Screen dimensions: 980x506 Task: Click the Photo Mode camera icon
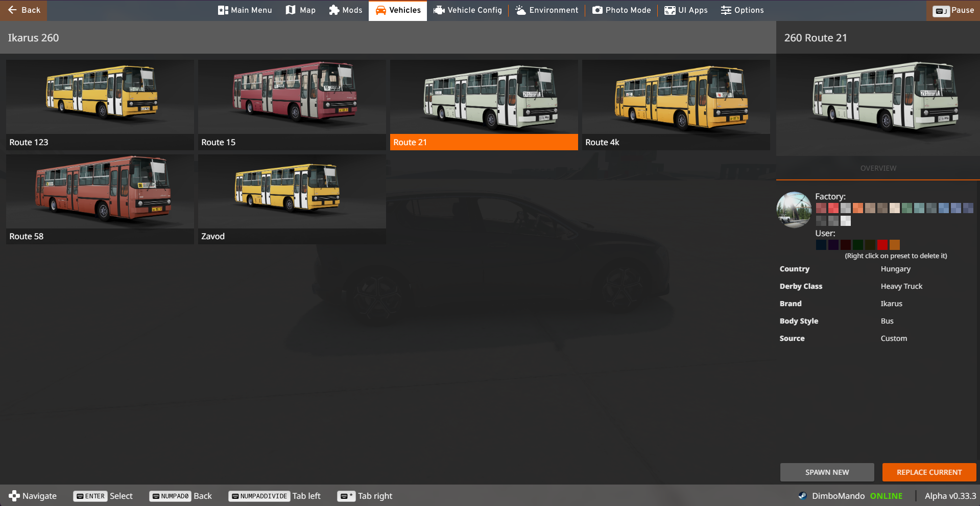coord(597,10)
